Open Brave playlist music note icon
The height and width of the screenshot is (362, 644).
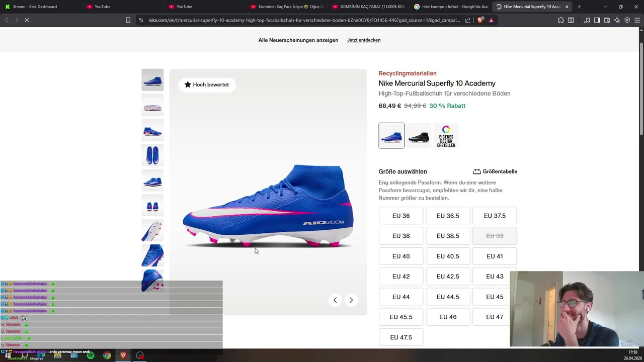pos(587,20)
